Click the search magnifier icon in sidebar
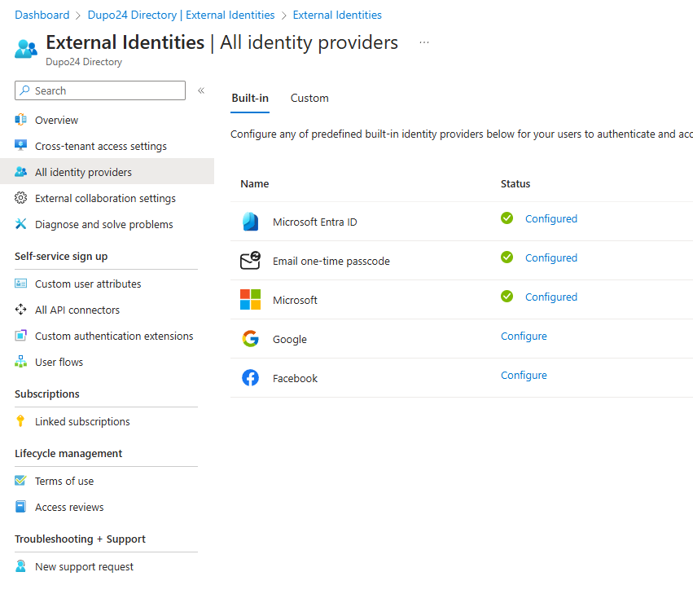This screenshot has height=616, width=693. click(x=24, y=90)
